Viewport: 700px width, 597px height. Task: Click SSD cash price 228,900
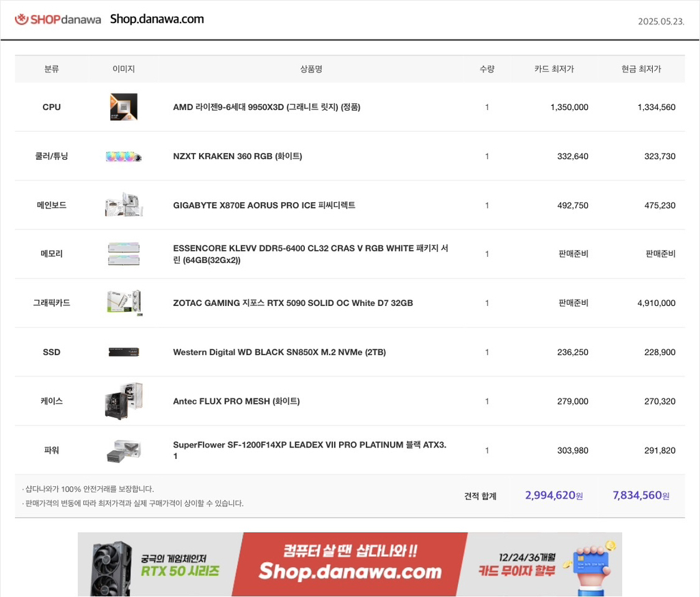pos(660,352)
